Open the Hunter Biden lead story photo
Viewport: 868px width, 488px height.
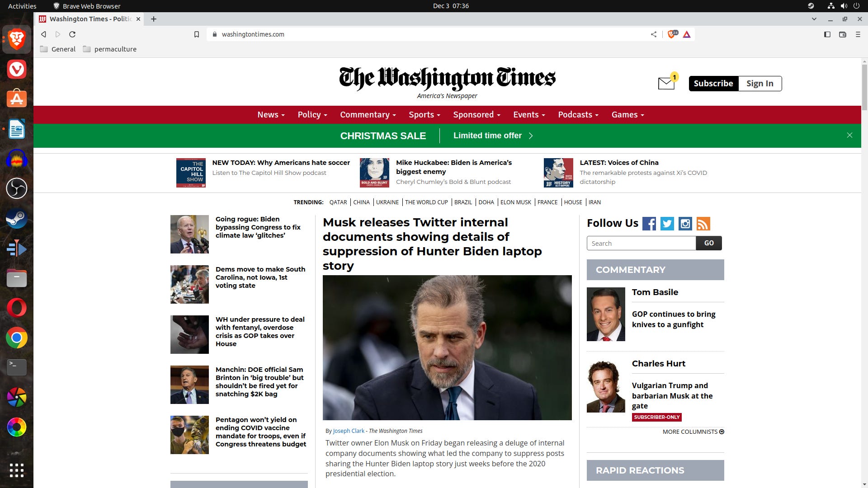click(x=447, y=347)
